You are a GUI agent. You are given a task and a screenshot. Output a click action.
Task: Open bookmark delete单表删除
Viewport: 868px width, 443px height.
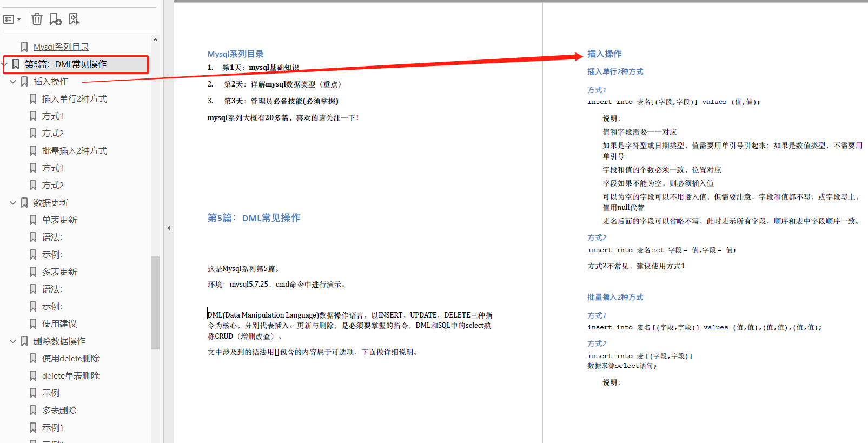[71, 376]
